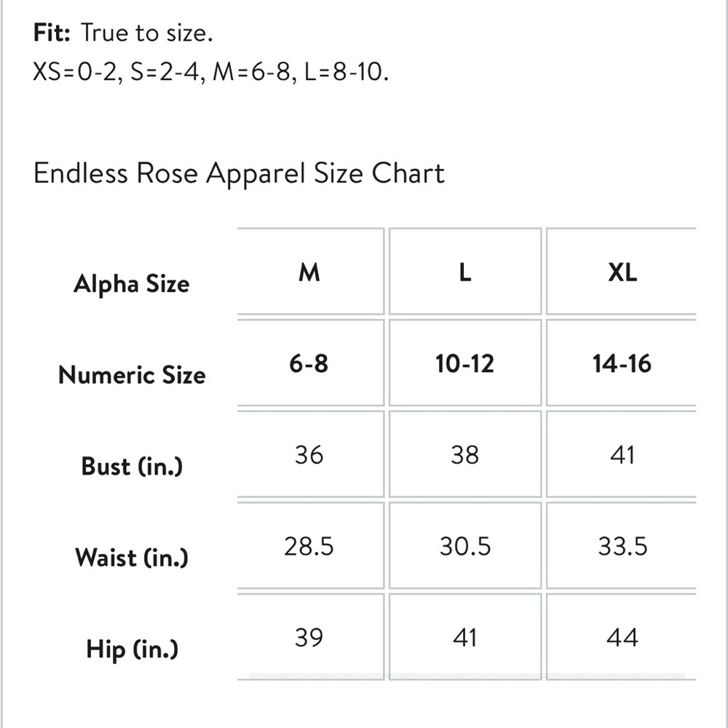Image resolution: width=728 pixels, height=728 pixels.
Task: Select the XS=0-2, S=2-4 size conversion line
Action: tap(210, 72)
